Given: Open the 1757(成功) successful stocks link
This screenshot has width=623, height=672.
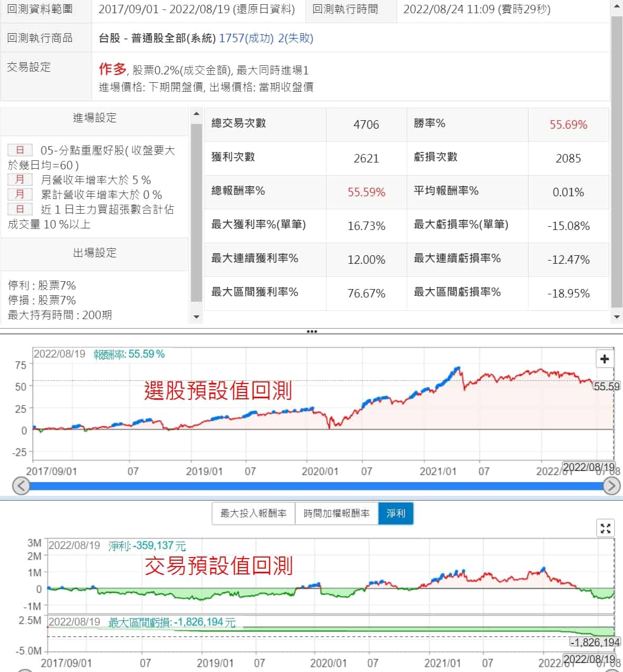Looking at the screenshot, I should tap(246, 38).
